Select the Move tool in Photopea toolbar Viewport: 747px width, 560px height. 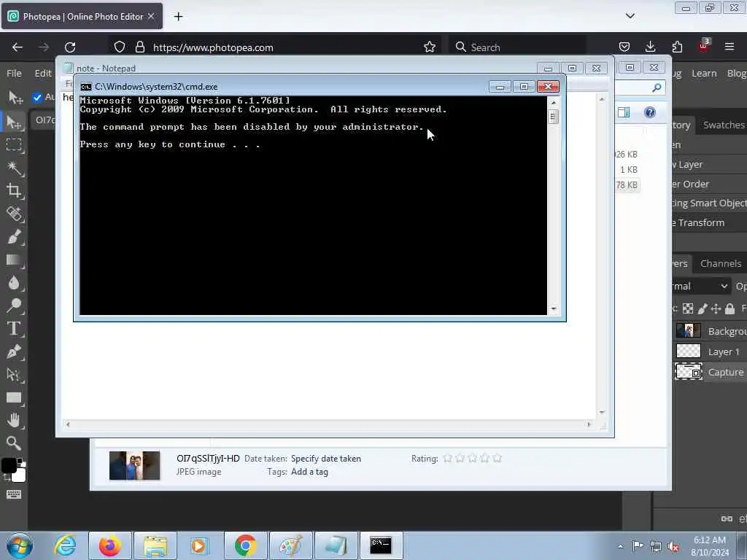[15, 122]
